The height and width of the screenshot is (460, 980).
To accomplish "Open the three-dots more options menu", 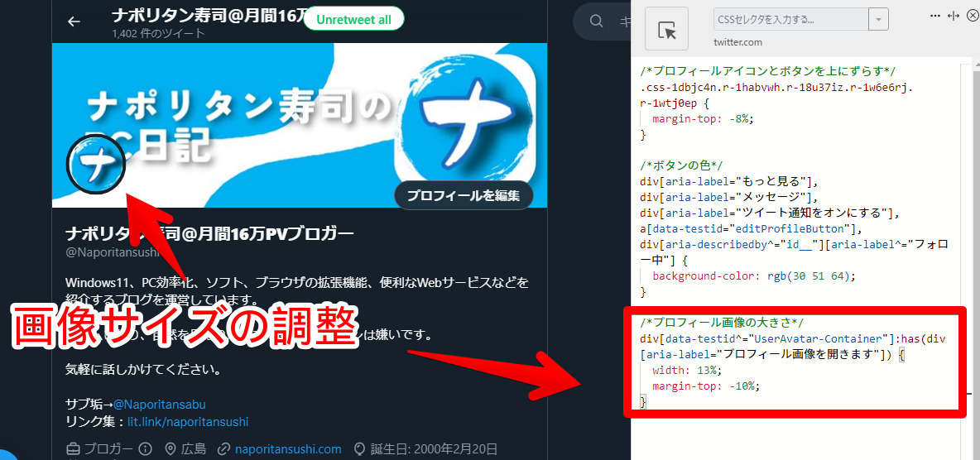I will 935,17.
